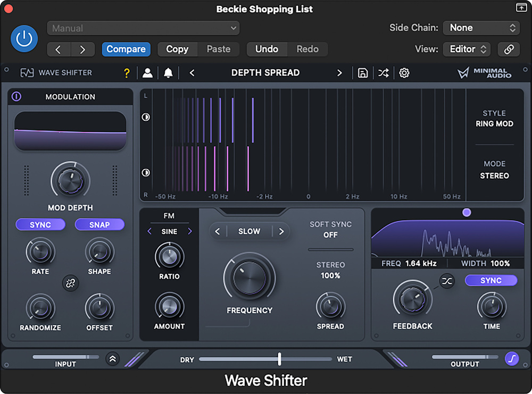Toggle the modulation SYNC button
This screenshot has height=394, width=532.
pyautogui.click(x=40, y=225)
